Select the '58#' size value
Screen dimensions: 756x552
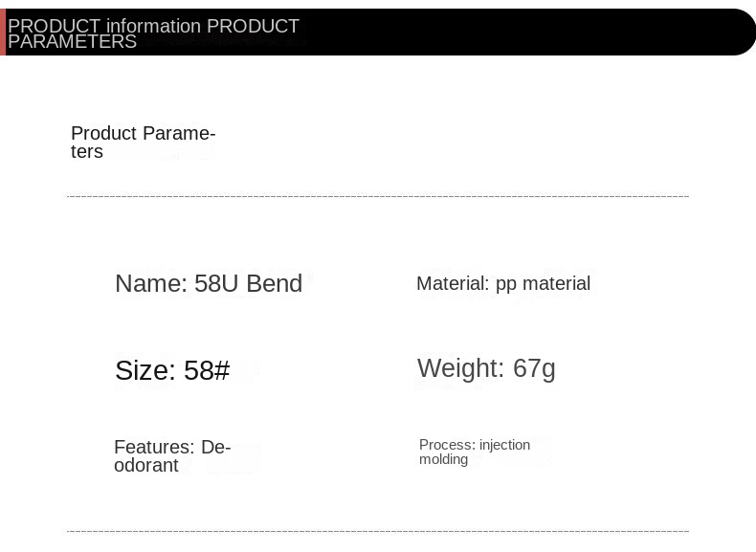pyautogui.click(x=207, y=370)
